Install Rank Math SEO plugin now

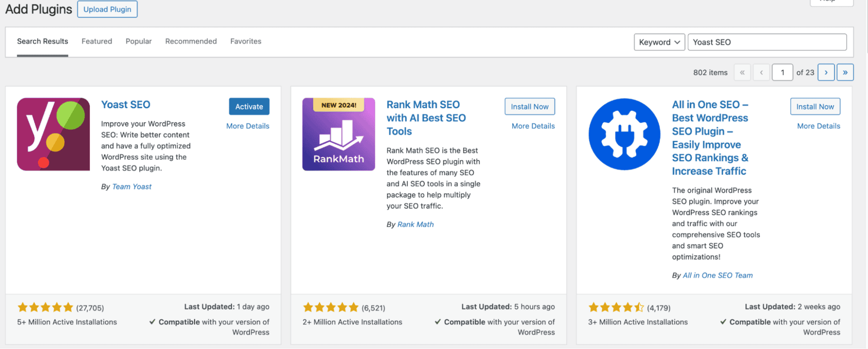[530, 106]
